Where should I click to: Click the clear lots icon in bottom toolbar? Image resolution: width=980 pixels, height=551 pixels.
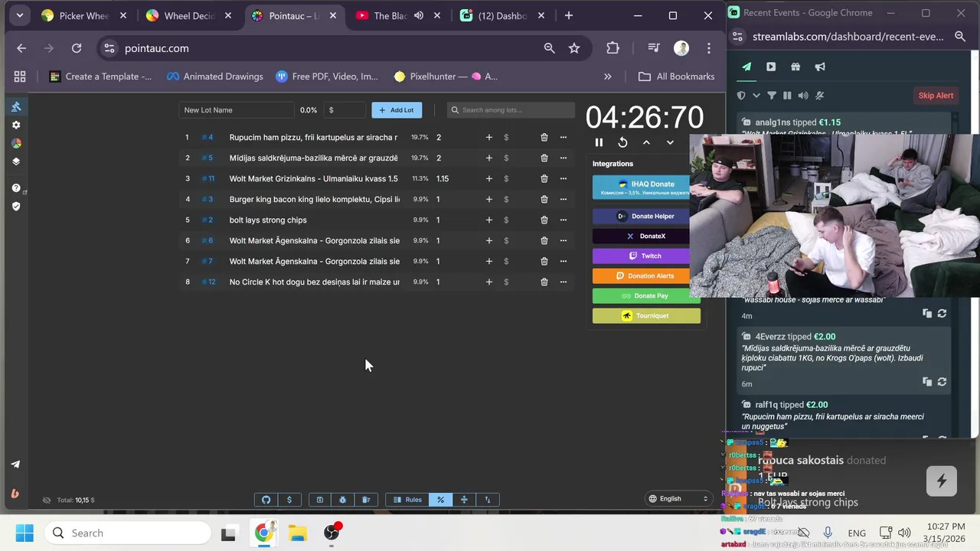(x=366, y=500)
